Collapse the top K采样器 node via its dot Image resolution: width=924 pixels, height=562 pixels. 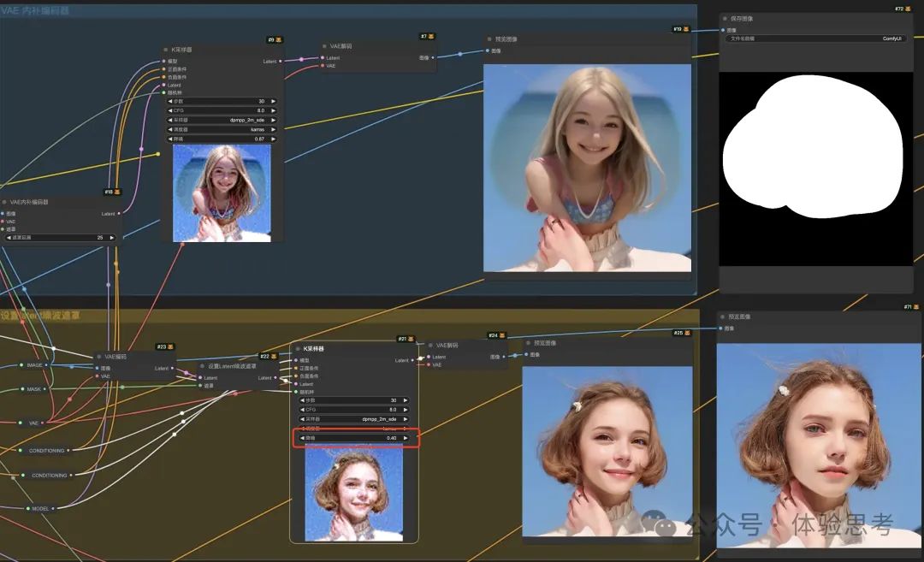[x=165, y=50]
